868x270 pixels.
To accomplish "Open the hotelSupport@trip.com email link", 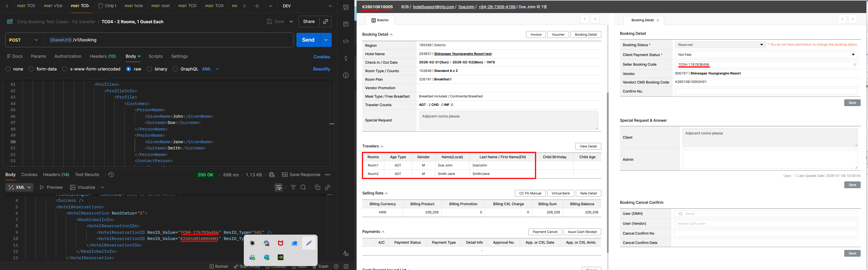I will pos(433,7).
